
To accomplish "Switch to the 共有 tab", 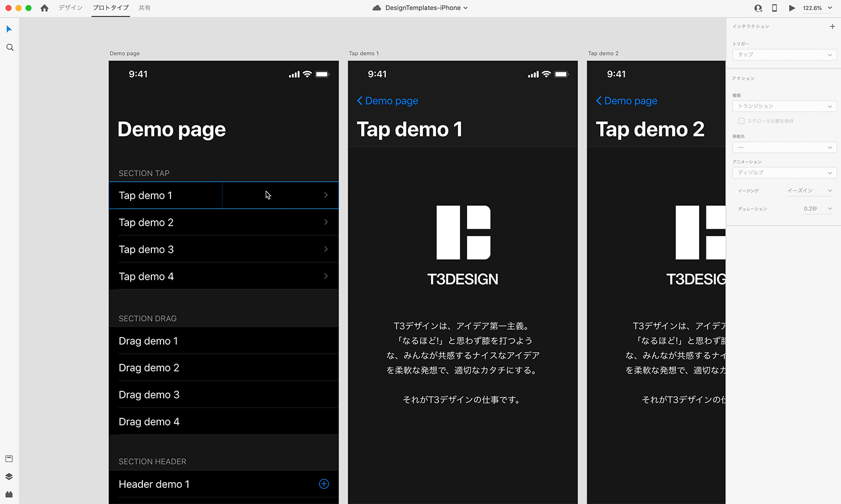I will tap(145, 8).
